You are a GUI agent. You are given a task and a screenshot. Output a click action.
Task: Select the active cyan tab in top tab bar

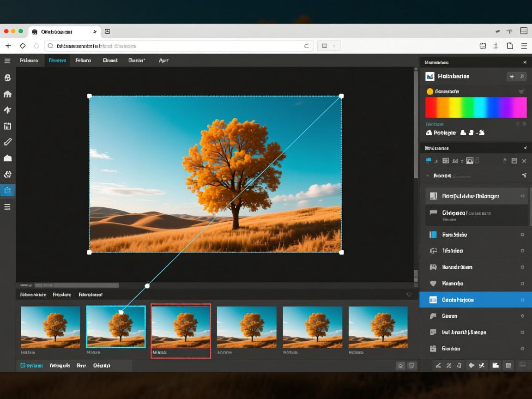(57, 60)
